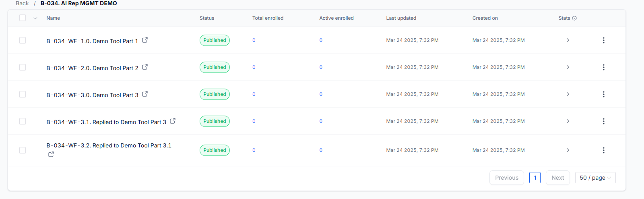Viewport: 644px width, 199px height.
Task: Check the box for B-034-WF-1.0 Demo Tool Part 1
Action: point(23,40)
